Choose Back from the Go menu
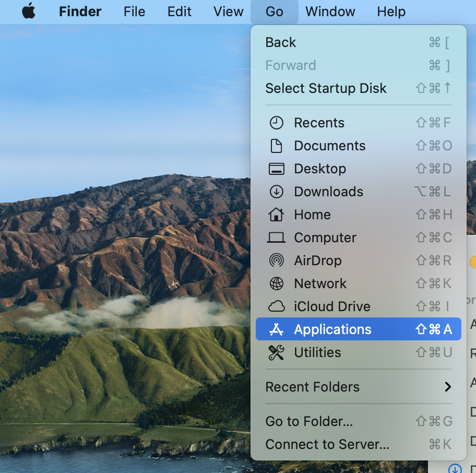 [x=359, y=42]
